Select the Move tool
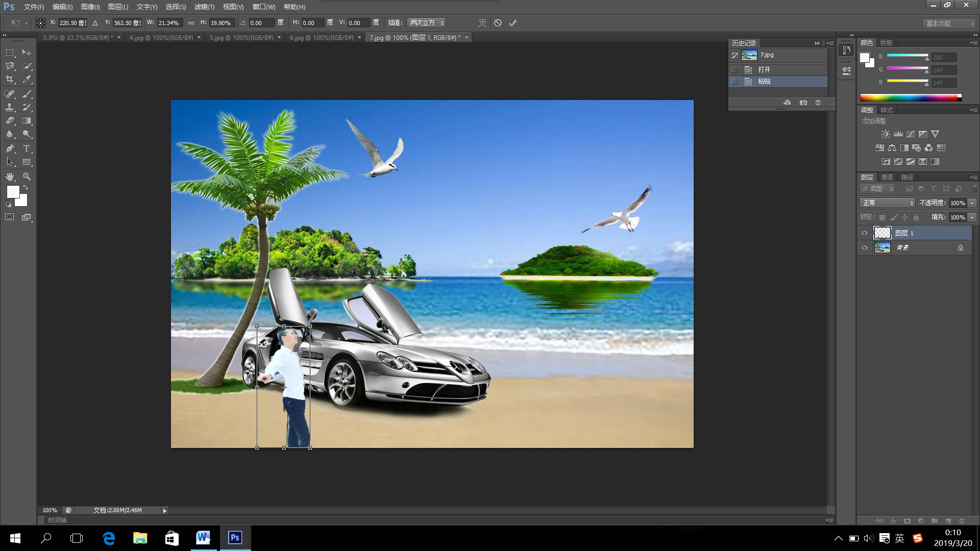Image resolution: width=980 pixels, height=551 pixels. (27, 53)
